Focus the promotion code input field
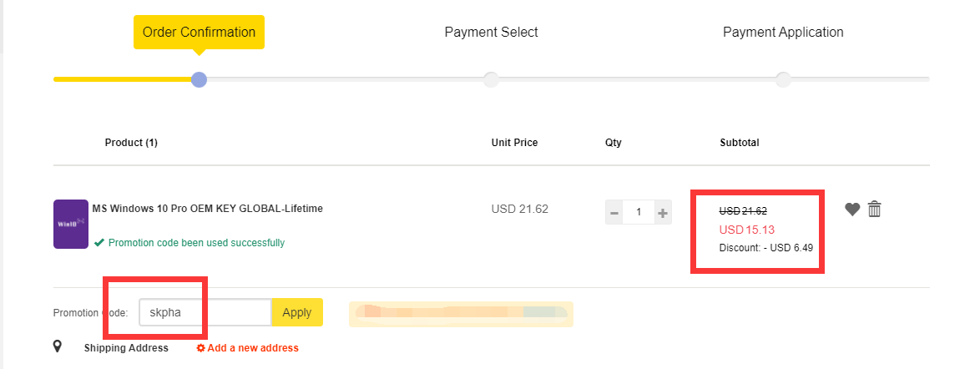This screenshot has height=369, width=980. [205, 312]
